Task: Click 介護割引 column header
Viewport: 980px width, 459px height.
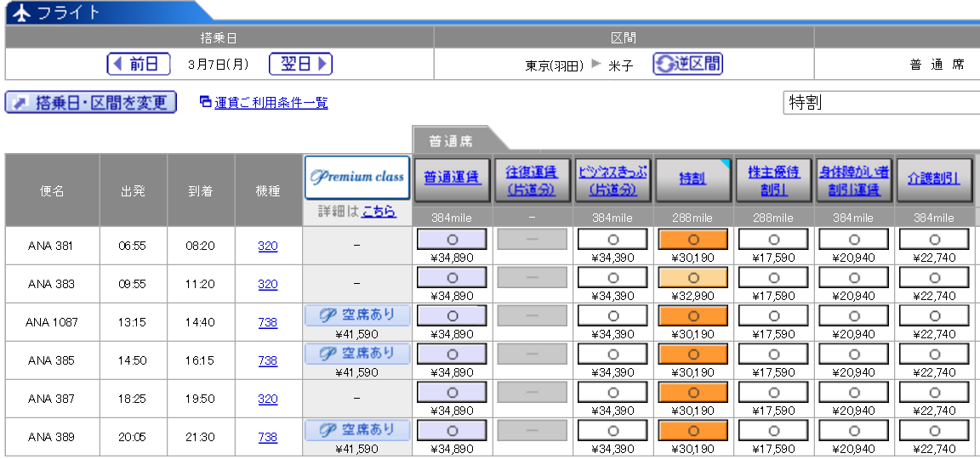Action: click(934, 178)
